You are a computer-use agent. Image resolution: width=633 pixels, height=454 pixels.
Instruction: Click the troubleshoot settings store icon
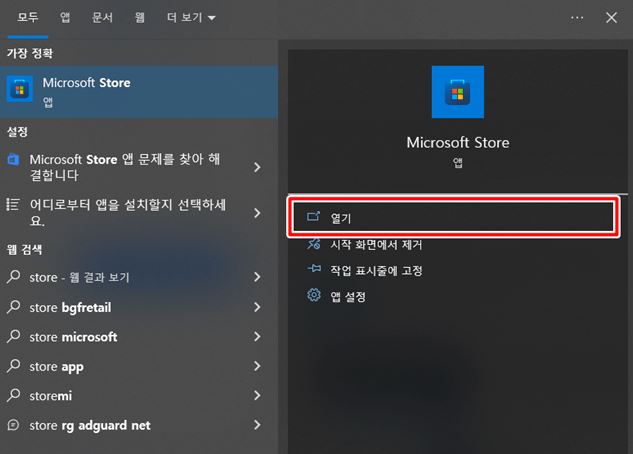coord(13,160)
